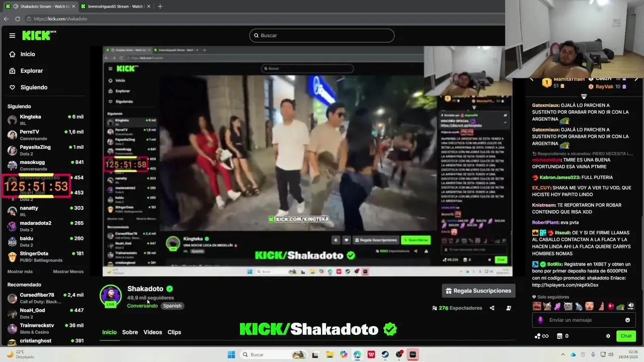This screenshot has width=644, height=362.
Task: Open the emoji picker in chat
Action: click(x=627, y=320)
